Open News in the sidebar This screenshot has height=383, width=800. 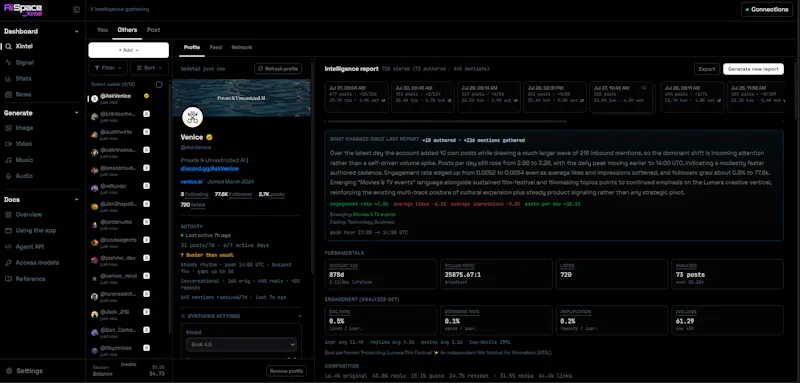tap(23, 94)
